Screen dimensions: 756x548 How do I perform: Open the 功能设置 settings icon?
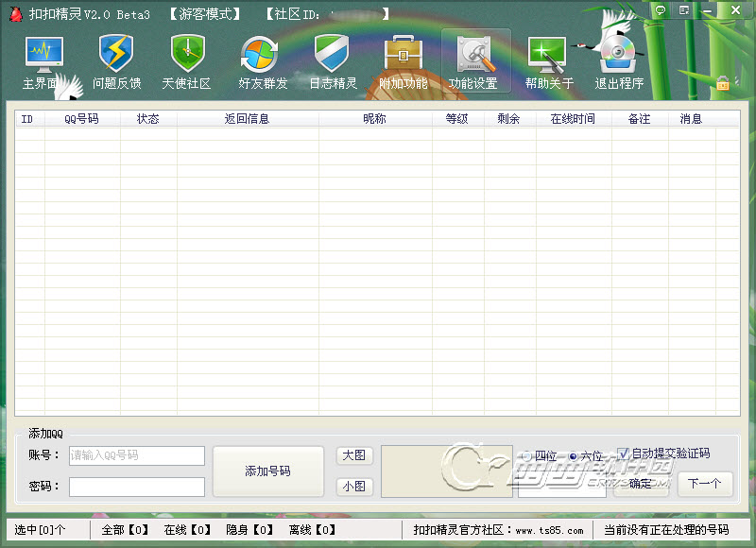[x=475, y=61]
